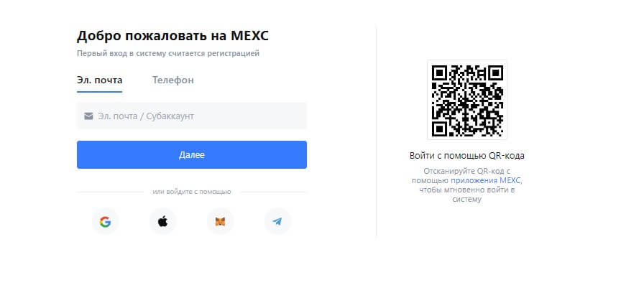The height and width of the screenshot is (298, 644).
Task: Click the envelope icon in the email field
Action: coord(88,116)
